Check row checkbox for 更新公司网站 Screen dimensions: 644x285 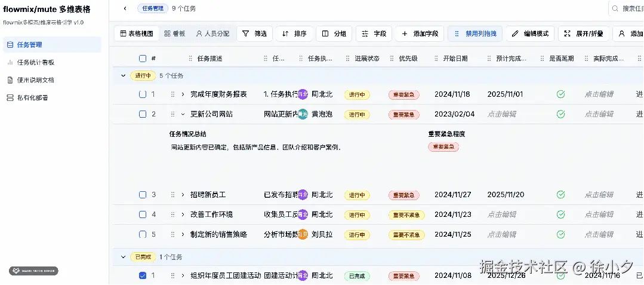pyautogui.click(x=143, y=114)
